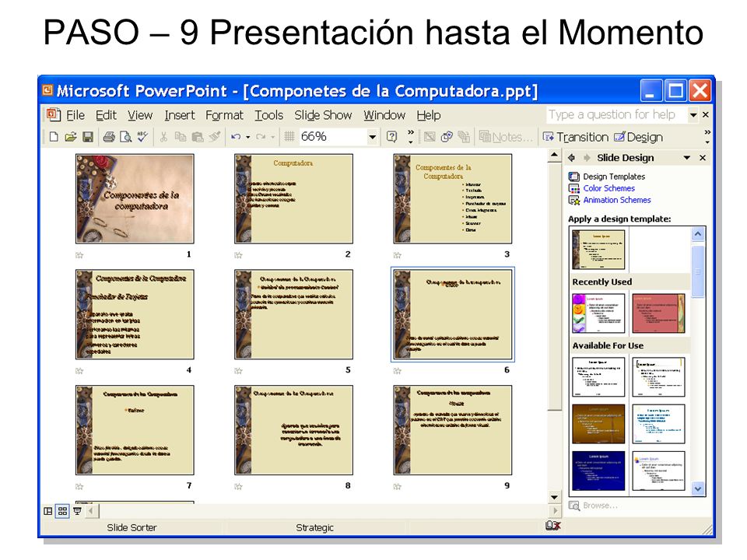This screenshot has height=560, width=747.
Task: Select slide 9 thumbnail
Action: [453, 430]
